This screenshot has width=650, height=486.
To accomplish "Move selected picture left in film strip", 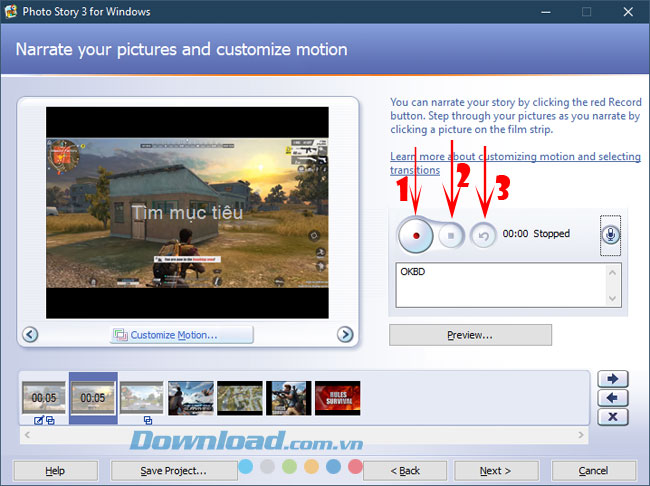I will tap(612, 398).
